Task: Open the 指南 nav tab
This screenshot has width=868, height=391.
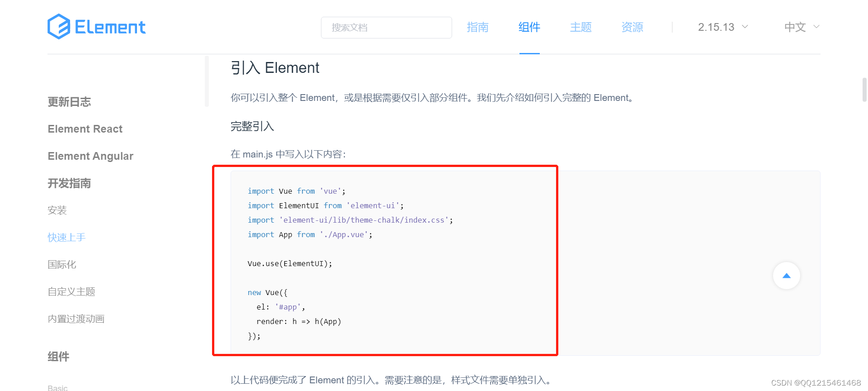Action: [478, 27]
